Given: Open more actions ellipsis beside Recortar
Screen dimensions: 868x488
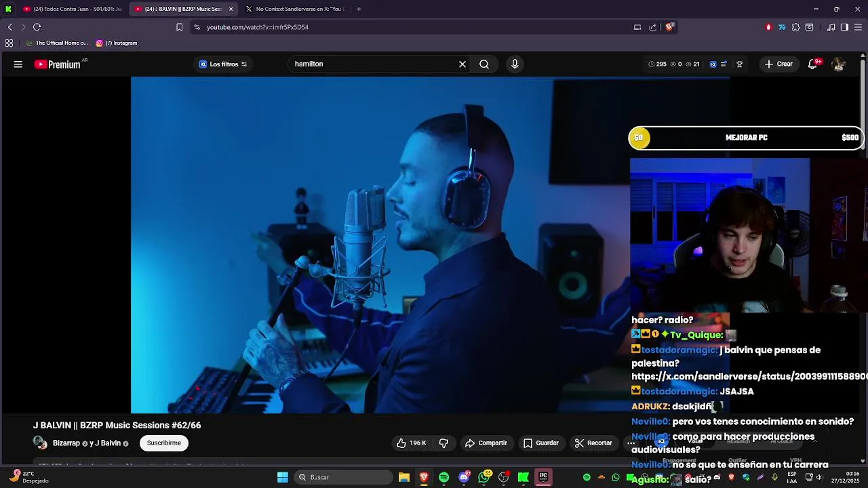Looking at the screenshot, I should pyautogui.click(x=631, y=443).
